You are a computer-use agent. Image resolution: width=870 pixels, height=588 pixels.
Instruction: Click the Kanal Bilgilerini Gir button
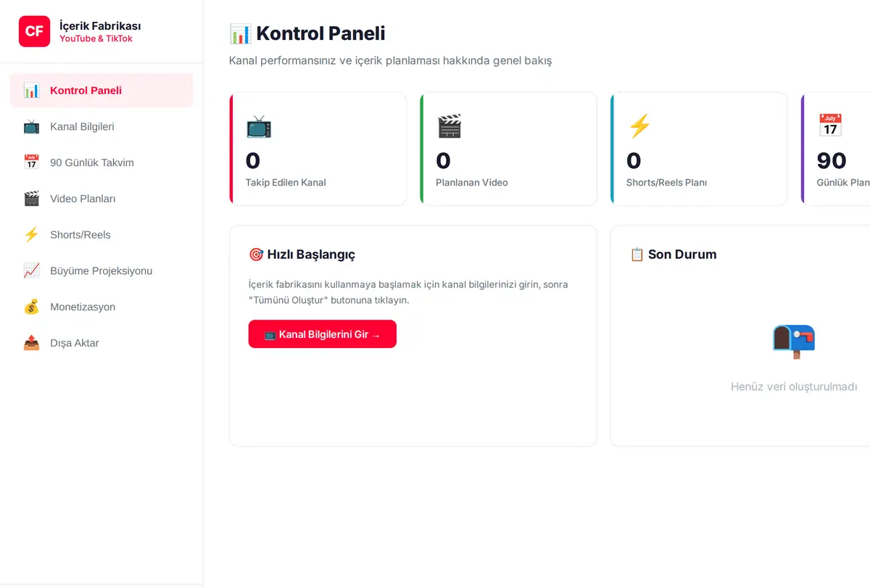pos(323,334)
